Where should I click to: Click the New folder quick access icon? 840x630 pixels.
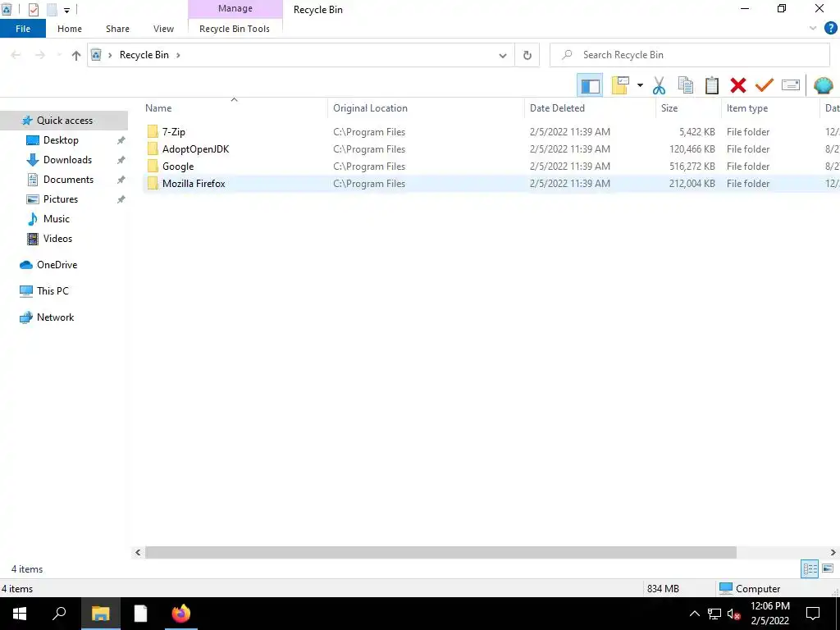[x=52, y=10]
